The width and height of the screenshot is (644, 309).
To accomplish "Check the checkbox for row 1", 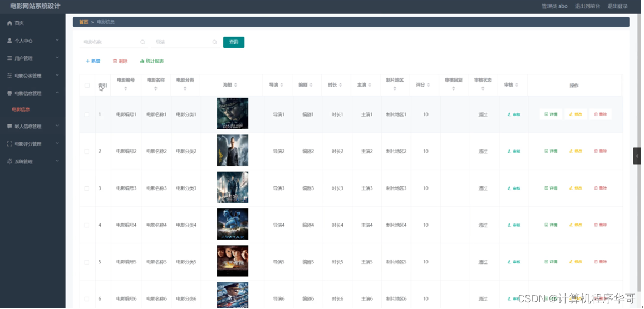I will (87, 114).
